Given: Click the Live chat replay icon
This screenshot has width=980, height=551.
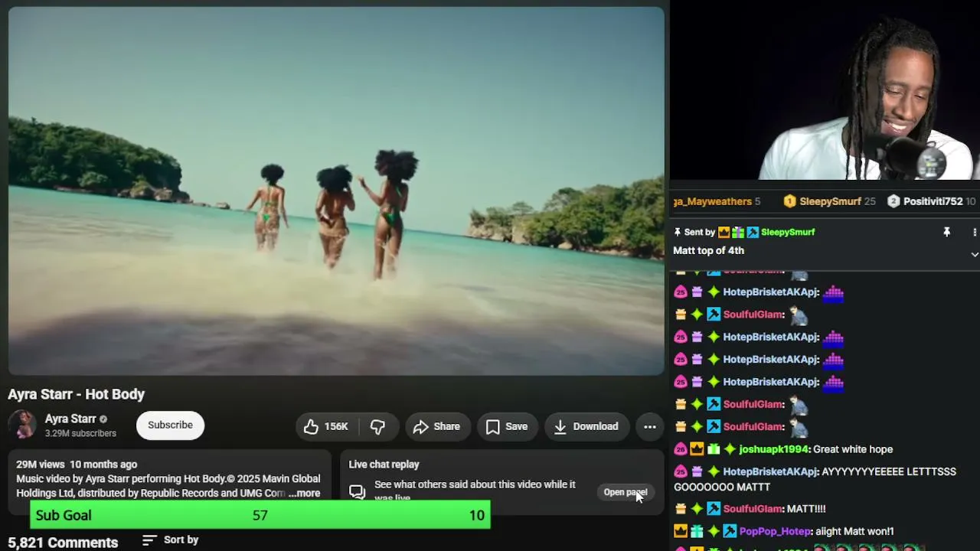Looking at the screenshot, I should tap(358, 491).
